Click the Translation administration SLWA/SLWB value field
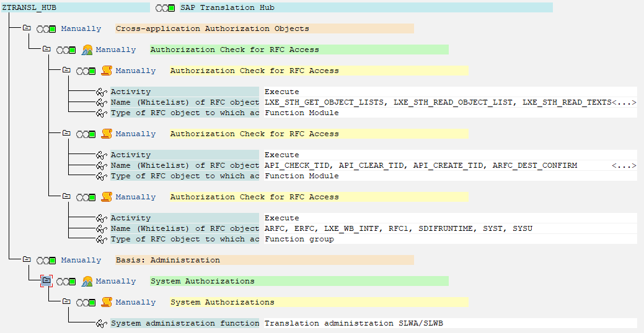 [450, 324]
